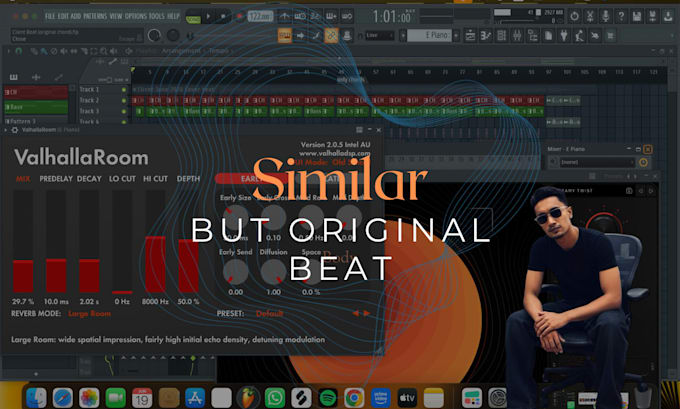Open the browser view icon
This screenshot has height=409, width=680.
533,36
